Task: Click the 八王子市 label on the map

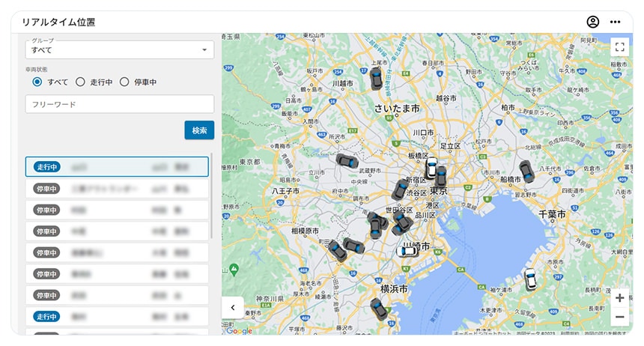Action: point(285,191)
